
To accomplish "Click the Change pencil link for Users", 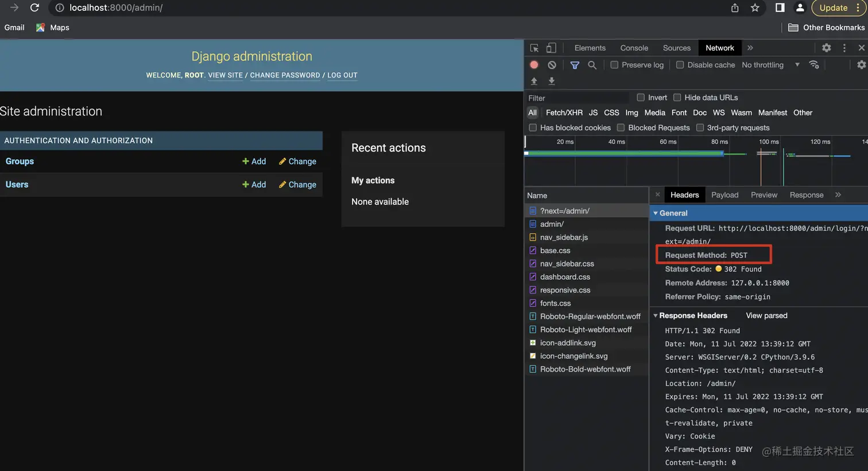I will [x=297, y=184].
